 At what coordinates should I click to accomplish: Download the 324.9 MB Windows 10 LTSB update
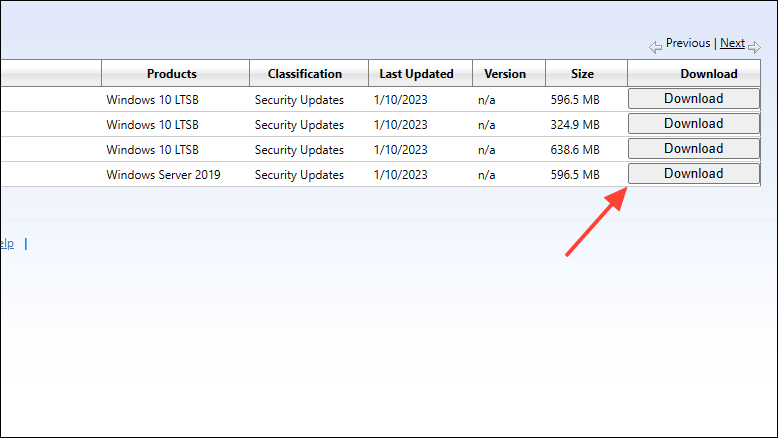tap(694, 124)
